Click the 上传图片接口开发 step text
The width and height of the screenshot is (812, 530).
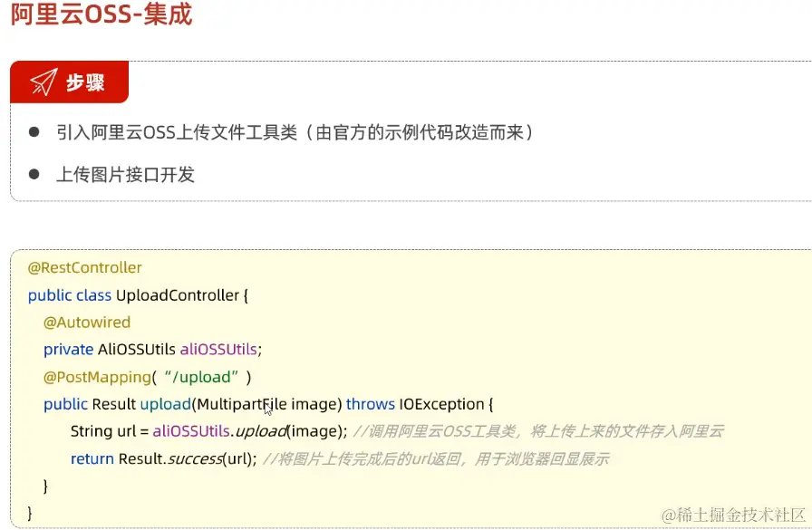coord(126,175)
